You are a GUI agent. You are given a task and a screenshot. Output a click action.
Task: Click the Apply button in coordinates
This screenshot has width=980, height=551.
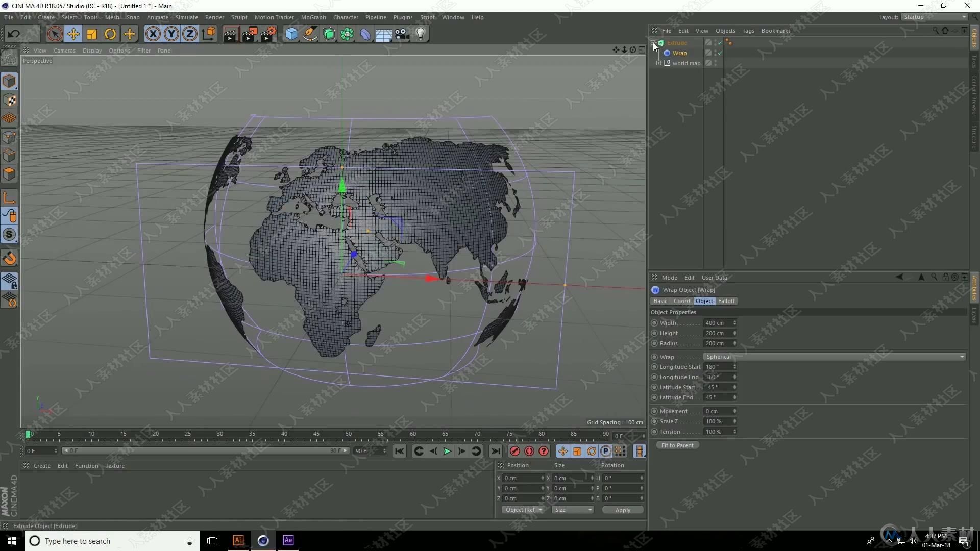[x=621, y=510]
